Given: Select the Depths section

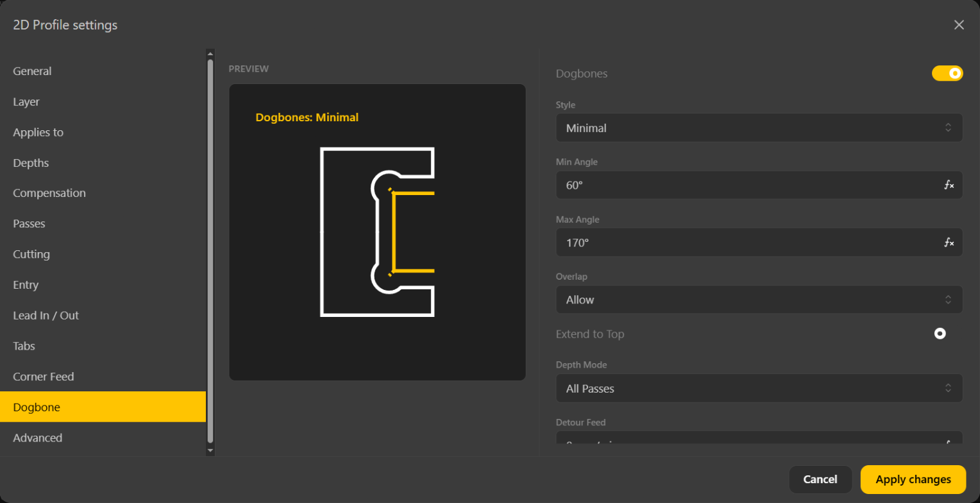Looking at the screenshot, I should point(103,163).
